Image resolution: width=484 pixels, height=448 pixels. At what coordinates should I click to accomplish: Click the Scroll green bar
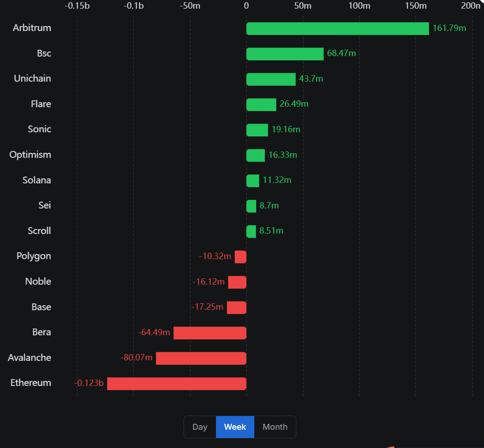[x=251, y=232]
